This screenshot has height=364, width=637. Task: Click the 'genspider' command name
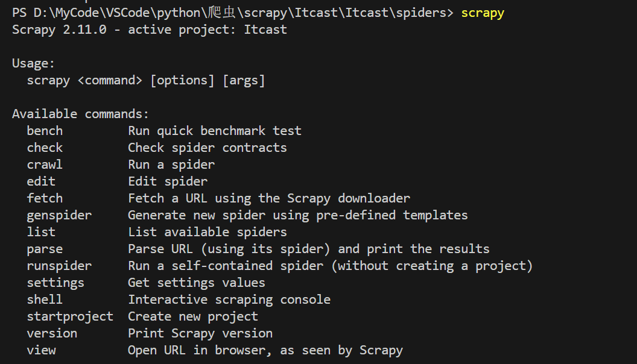point(59,215)
